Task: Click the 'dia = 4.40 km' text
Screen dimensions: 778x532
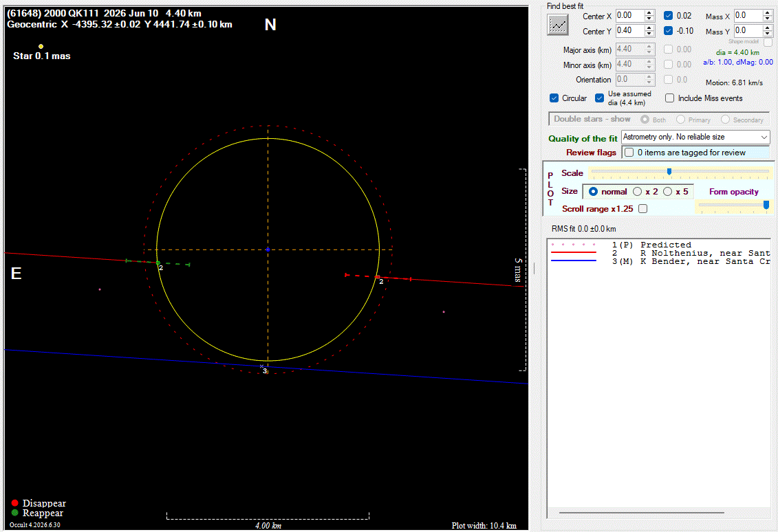Action: [737, 52]
